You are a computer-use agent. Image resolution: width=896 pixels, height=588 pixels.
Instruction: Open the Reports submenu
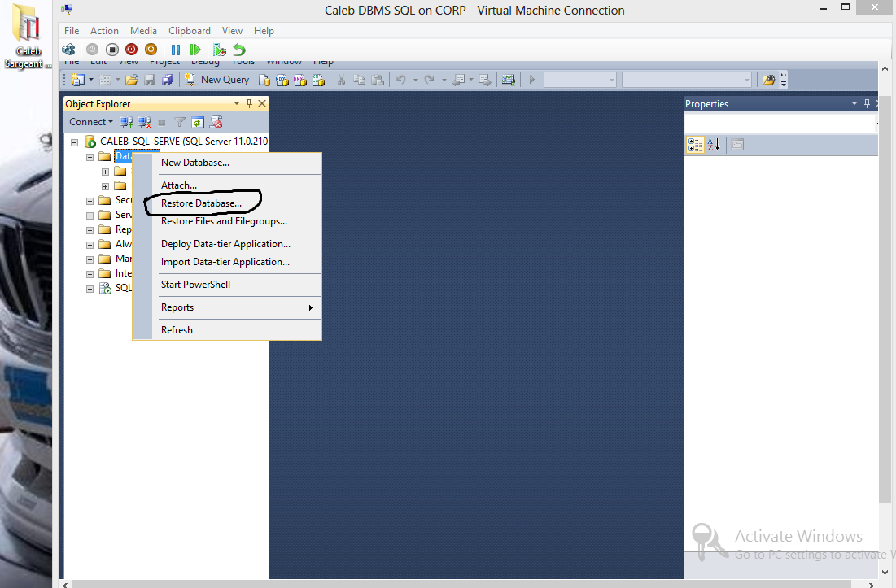click(227, 307)
